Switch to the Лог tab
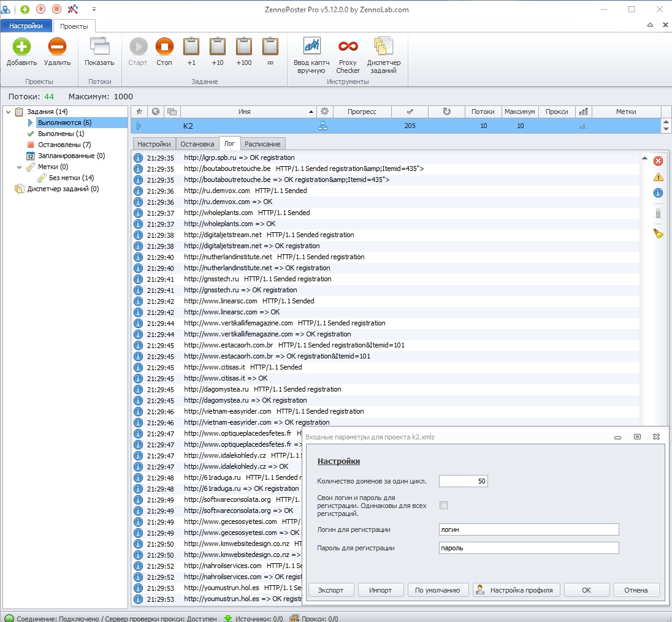672x622 pixels. click(230, 143)
